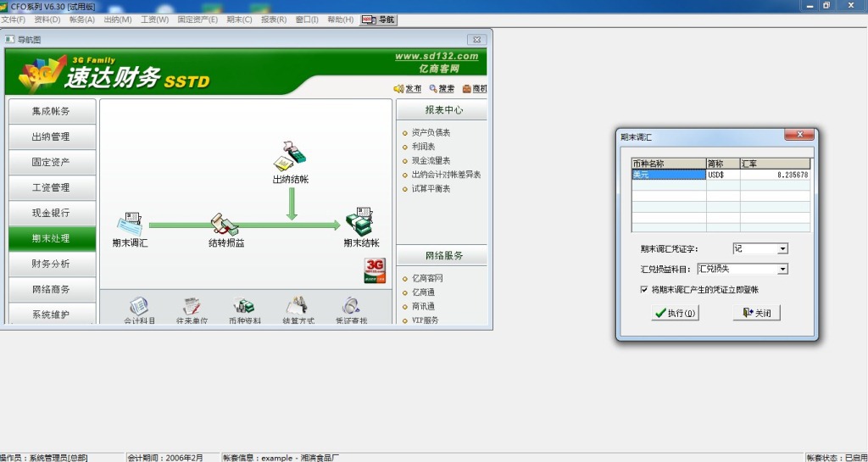Select 出纳管理 in the sidebar
This screenshot has height=462, width=868.
(51, 136)
